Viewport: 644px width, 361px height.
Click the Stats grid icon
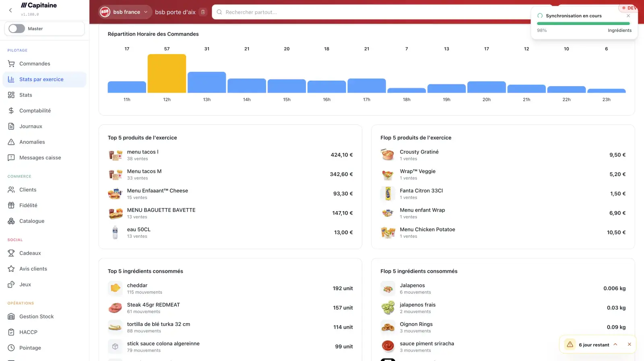pyautogui.click(x=11, y=95)
